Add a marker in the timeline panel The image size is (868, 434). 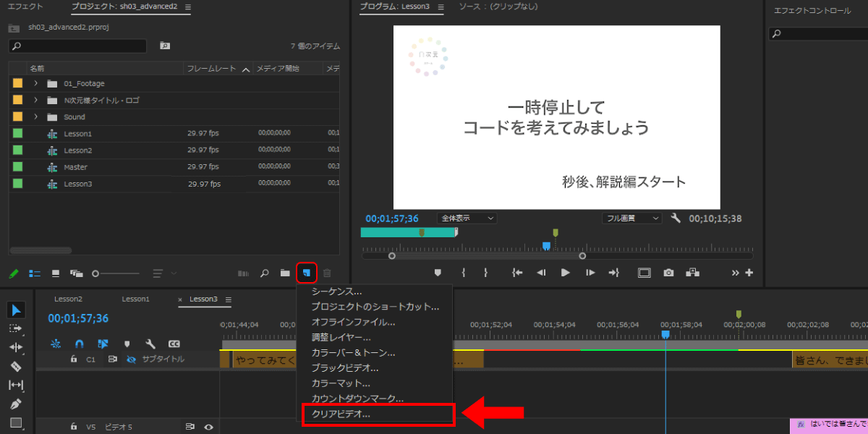click(x=127, y=344)
